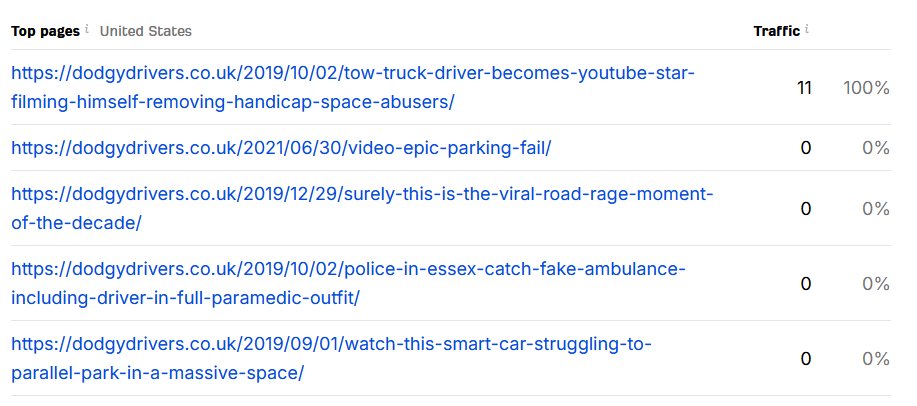The image size is (917, 406).
Task: Click traffic count for the fake-ambulance row
Action: pos(806,284)
